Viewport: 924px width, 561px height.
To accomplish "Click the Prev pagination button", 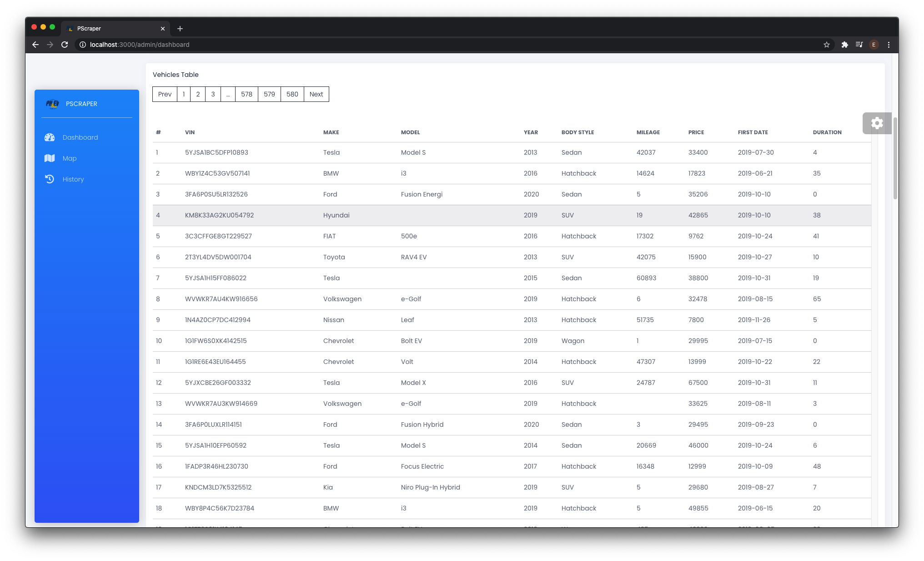I will (x=165, y=94).
